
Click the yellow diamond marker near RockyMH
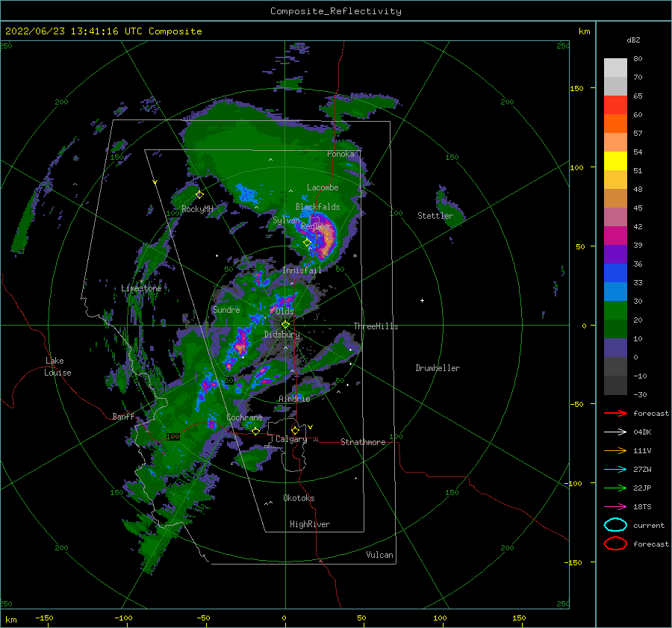click(199, 195)
